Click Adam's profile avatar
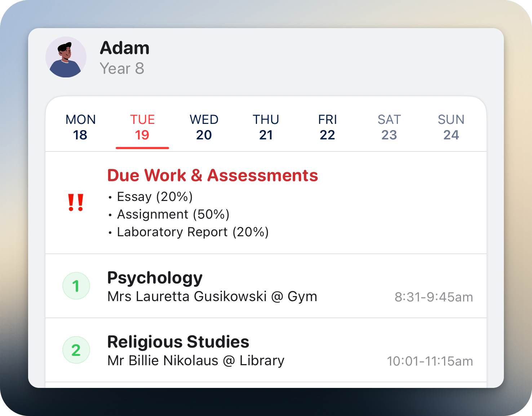Viewport: 532px width, 416px height. click(x=66, y=57)
